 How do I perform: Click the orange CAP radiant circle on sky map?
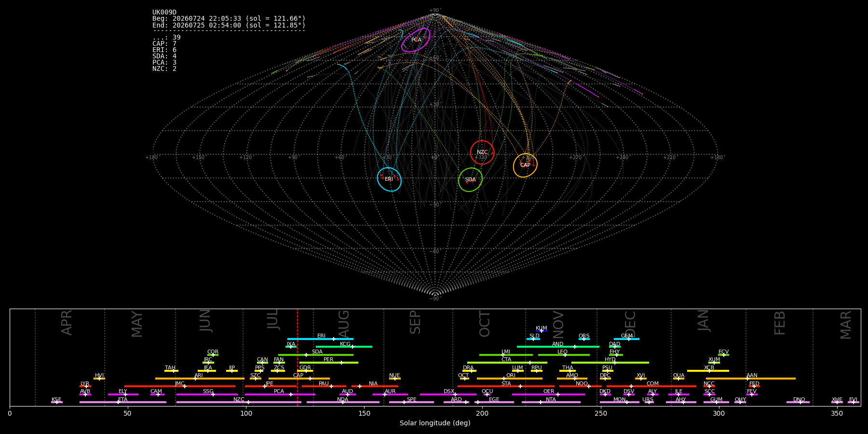point(525,165)
